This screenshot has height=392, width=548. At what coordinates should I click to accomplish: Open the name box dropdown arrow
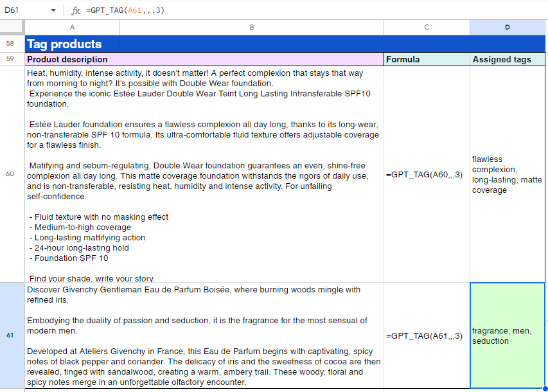[x=53, y=10]
